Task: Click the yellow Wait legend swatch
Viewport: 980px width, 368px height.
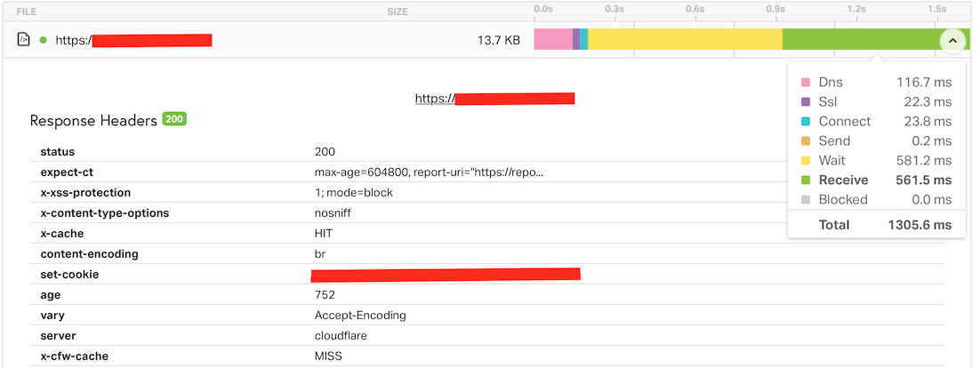Action: pyautogui.click(x=806, y=160)
